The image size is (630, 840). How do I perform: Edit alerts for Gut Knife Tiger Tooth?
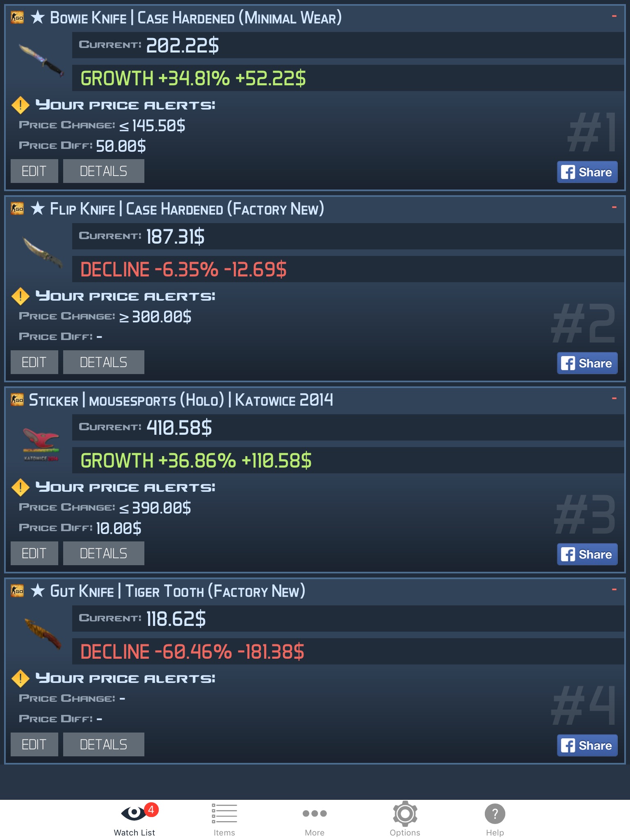[34, 744]
